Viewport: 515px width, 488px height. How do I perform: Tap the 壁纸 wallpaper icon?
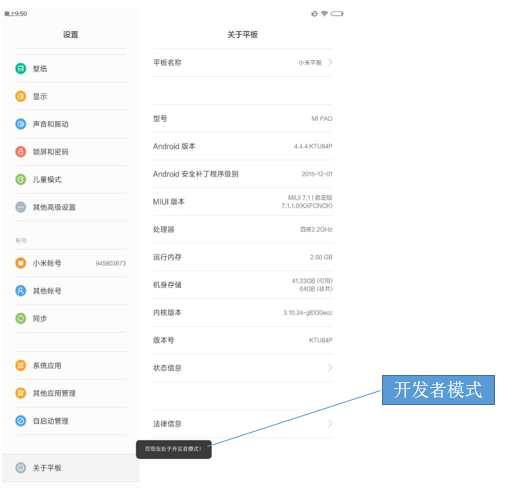21,69
